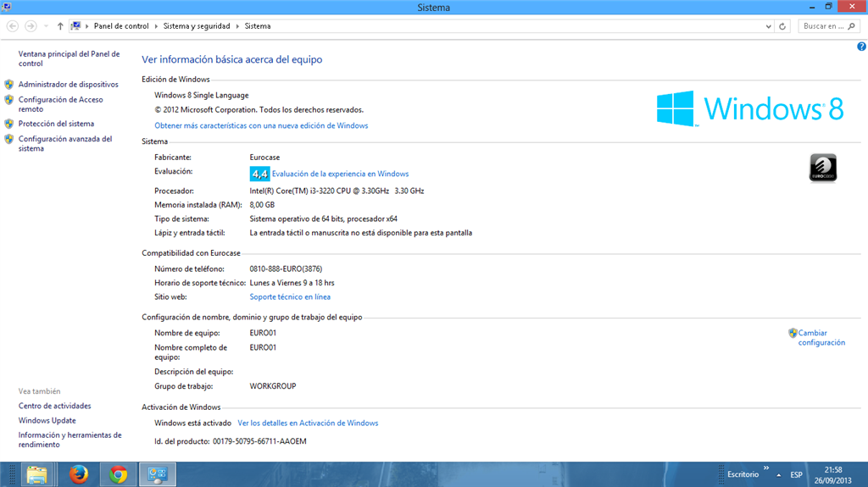Viewport: 868px width, 487px height.
Task: Open Protección del sistema
Action: (x=56, y=124)
